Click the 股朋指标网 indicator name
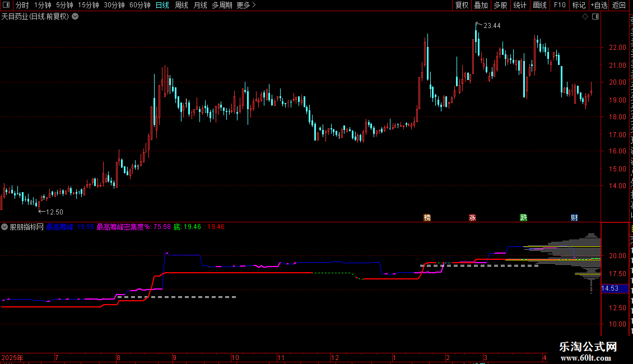 coord(27,227)
